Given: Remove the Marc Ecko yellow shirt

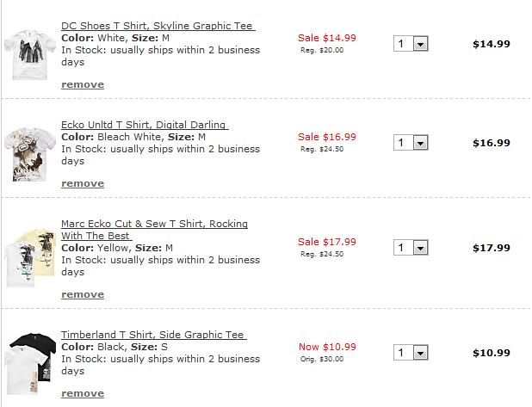Looking at the screenshot, I should 83,294.
